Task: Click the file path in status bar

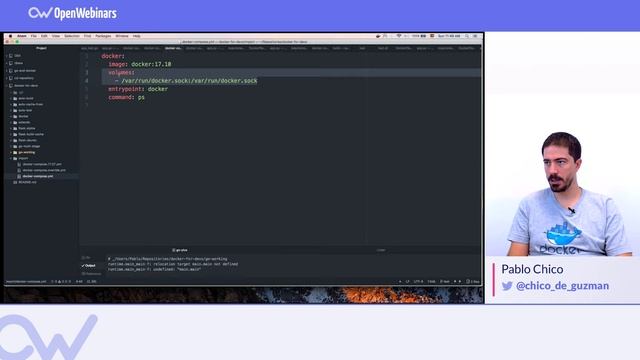Action: pyautogui.click(x=26, y=281)
